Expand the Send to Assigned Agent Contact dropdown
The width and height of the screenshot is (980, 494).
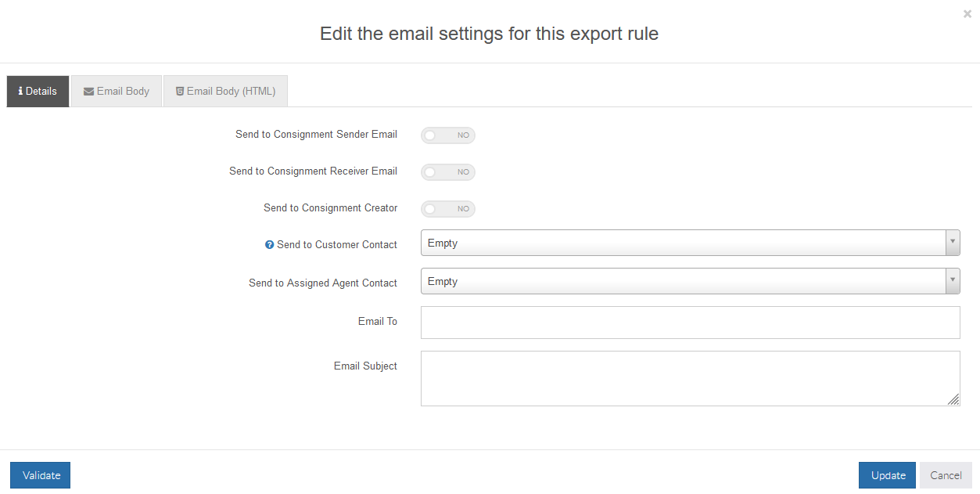pos(682,282)
